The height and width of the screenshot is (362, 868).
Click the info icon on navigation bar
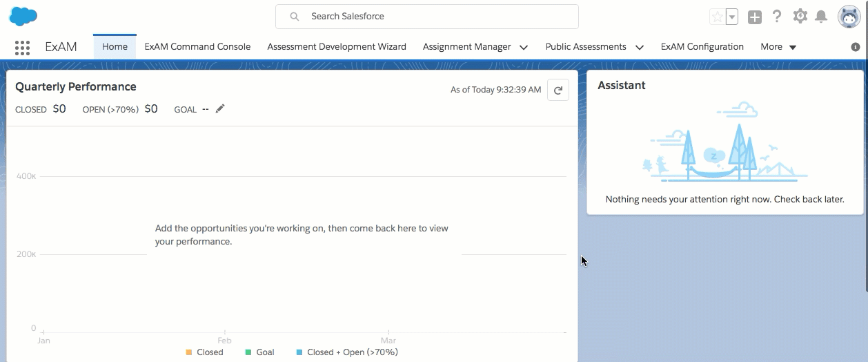[856, 47]
